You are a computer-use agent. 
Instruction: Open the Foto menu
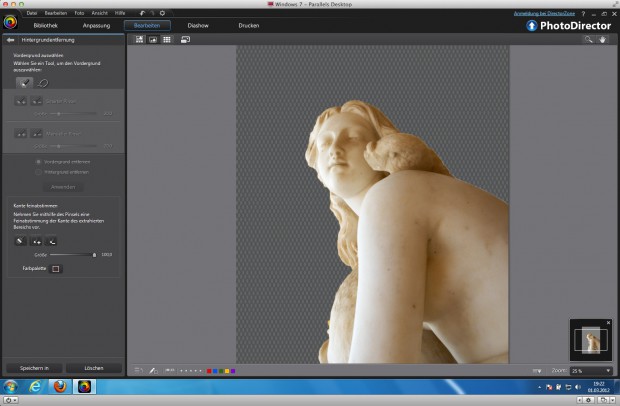[x=79, y=13]
